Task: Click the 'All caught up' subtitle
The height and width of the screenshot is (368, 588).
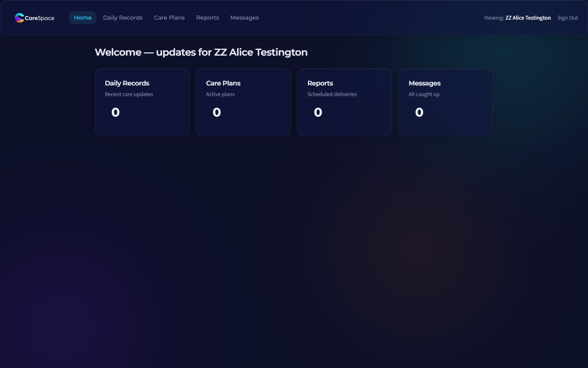Action: pyautogui.click(x=424, y=94)
